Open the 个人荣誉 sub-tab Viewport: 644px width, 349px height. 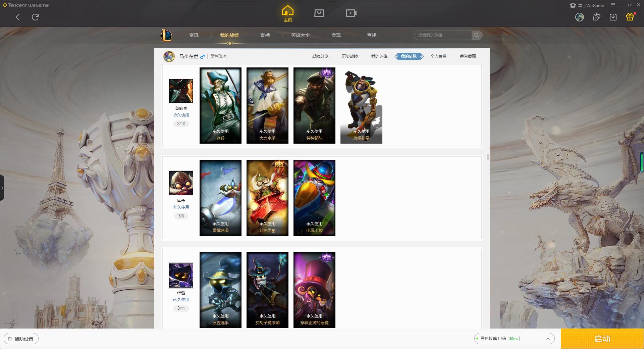click(438, 56)
